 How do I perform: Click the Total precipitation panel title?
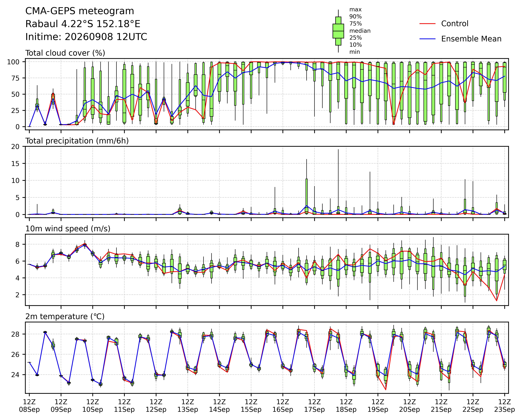(77, 141)
